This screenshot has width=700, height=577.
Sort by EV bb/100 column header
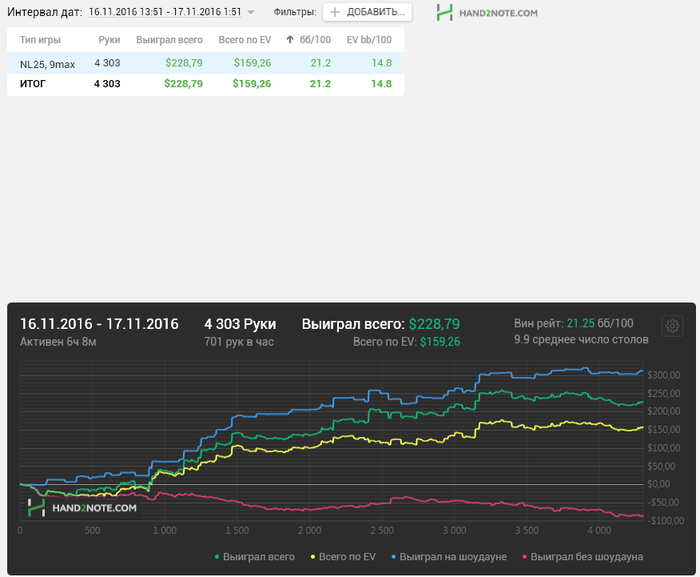[368, 40]
